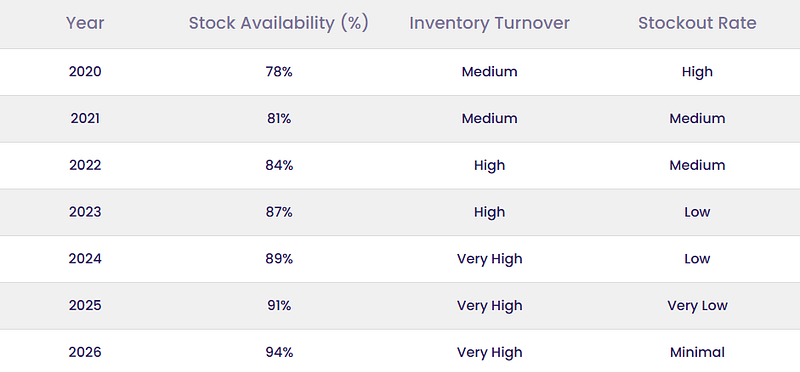Select the 94% availability value

pos(279,352)
